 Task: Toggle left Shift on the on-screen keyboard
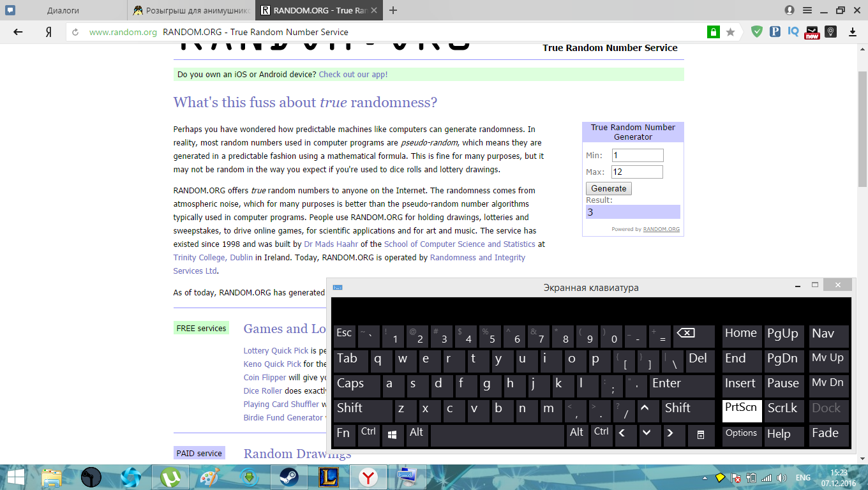[x=363, y=411]
